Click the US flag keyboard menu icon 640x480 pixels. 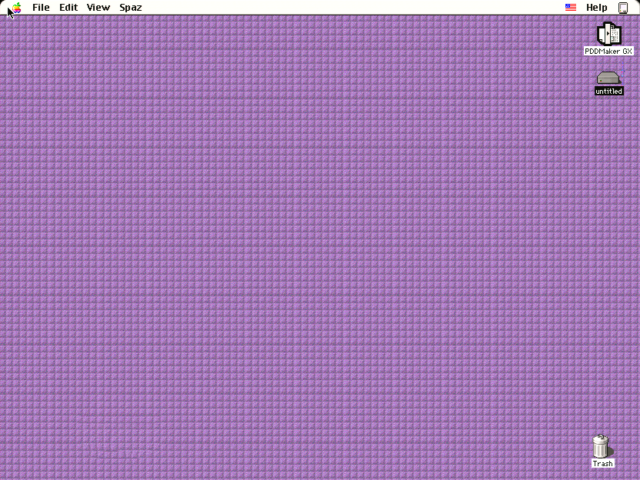(x=570, y=7)
